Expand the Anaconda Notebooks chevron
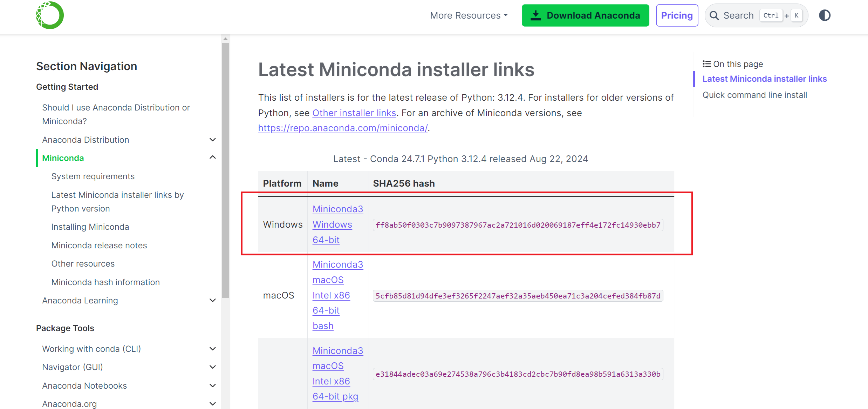 212,385
